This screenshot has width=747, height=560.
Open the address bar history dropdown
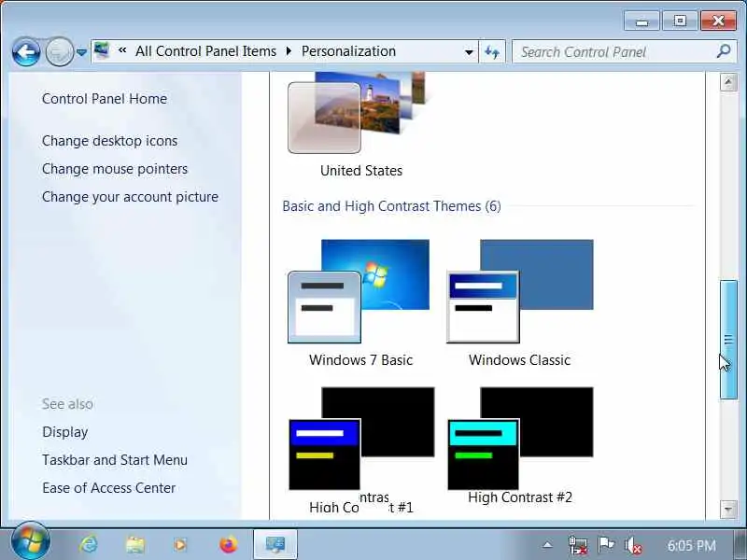[469, 52]
